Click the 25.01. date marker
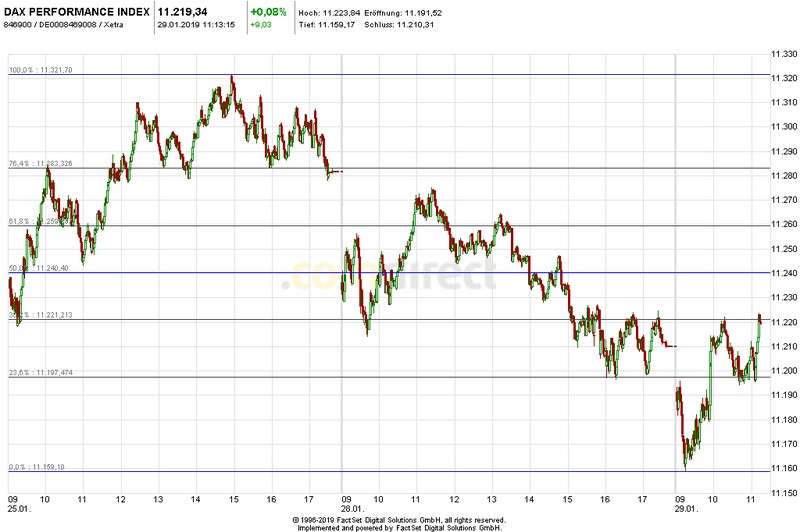This screenshot has height=532, width=800. pyautogui.click(x=19, y=509)
